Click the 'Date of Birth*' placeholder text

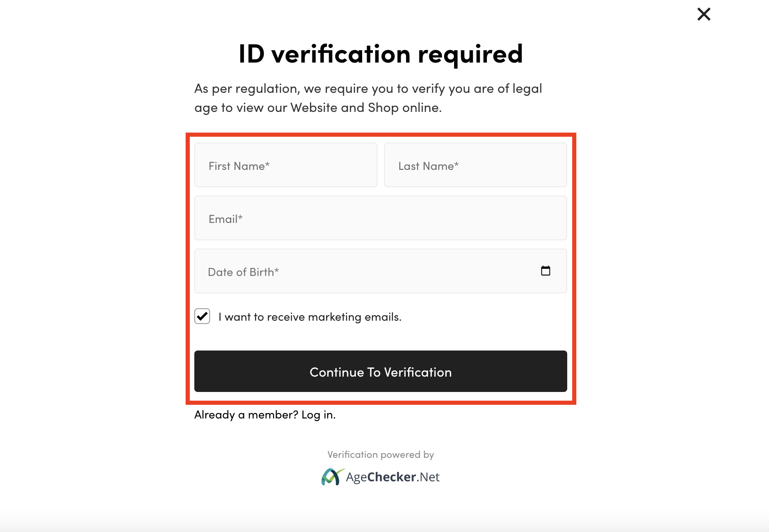(244, 272)
